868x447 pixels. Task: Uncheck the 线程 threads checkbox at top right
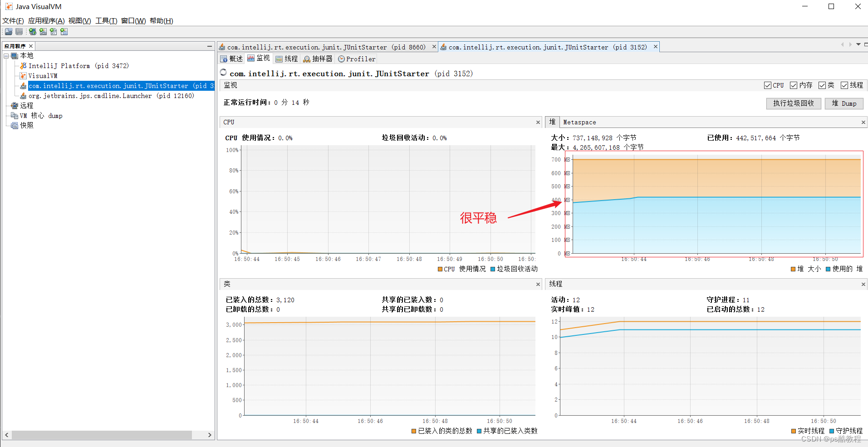pyautogui.click(x=844, y=85)
